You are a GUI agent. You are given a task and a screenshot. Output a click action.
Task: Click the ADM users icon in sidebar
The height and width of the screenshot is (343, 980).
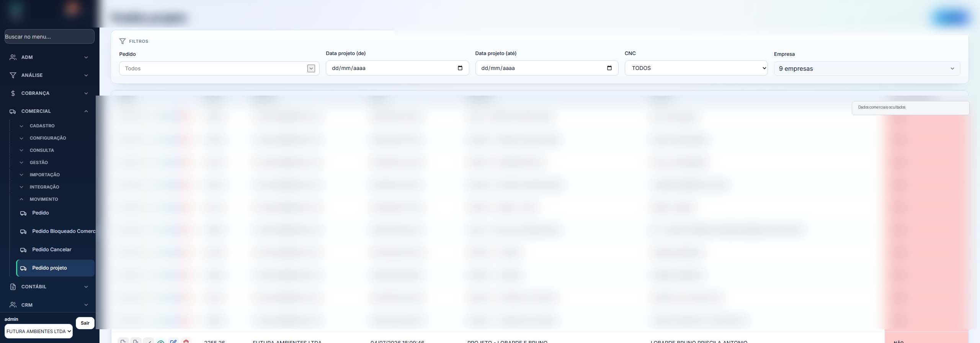pyautogui.click(x=13, y=57)
